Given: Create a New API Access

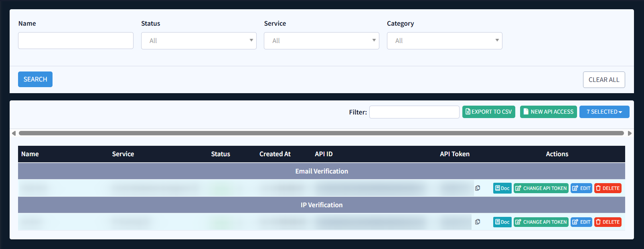Looking at the screenshot, I should pos(548,112).
